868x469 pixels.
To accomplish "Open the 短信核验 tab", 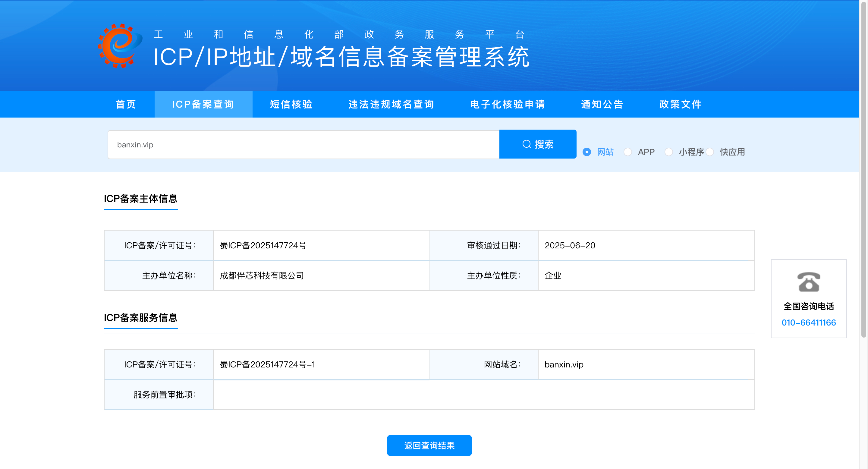I will (291, 104).
